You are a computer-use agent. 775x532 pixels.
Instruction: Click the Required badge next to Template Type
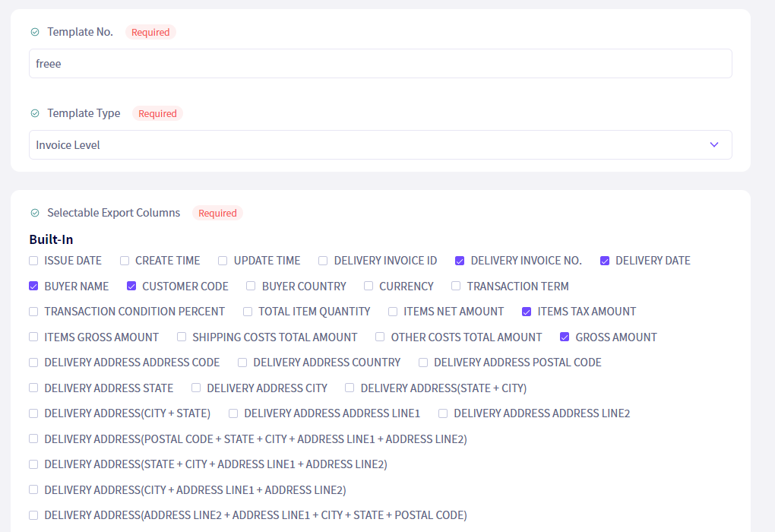click(158, 113)
